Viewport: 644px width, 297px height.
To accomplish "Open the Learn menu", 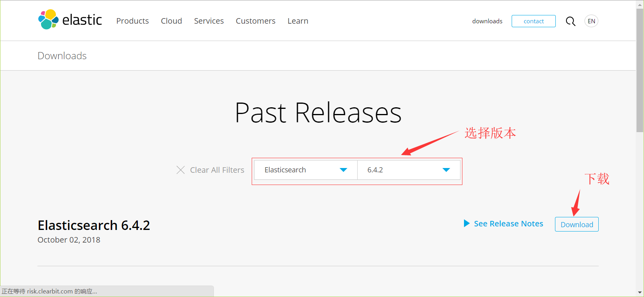I will coord(298,21).
